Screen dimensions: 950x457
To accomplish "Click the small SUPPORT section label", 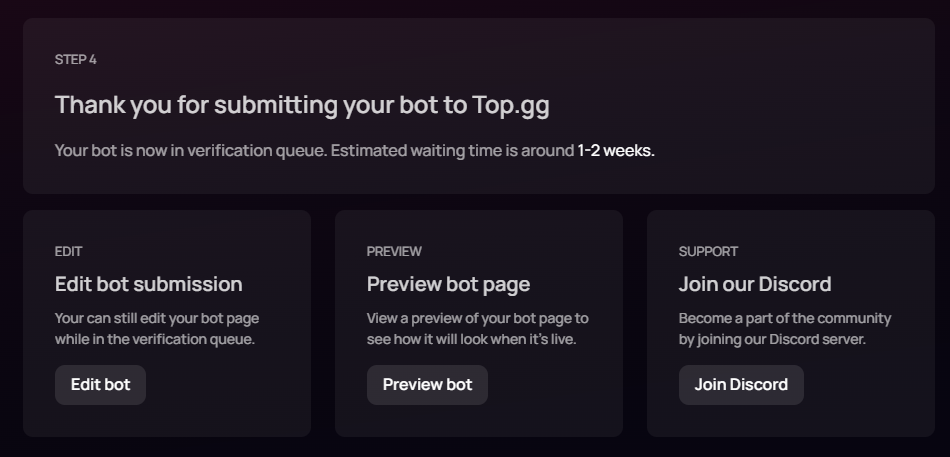I will [708, 251].
